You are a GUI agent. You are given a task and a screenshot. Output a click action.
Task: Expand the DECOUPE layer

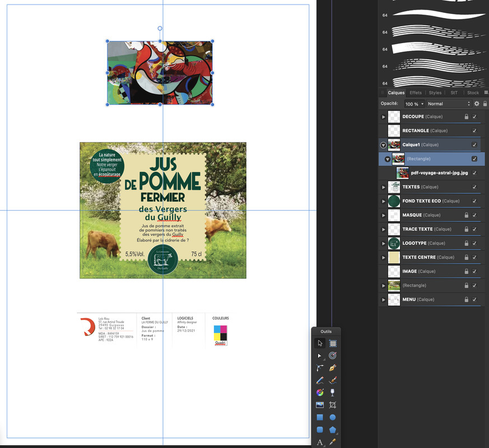pos(383,117)
